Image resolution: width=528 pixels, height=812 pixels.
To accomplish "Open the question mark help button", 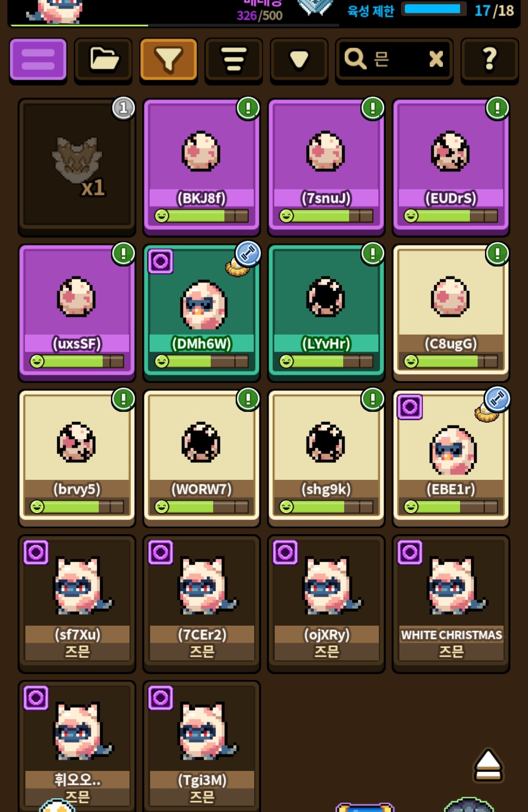I will tap(490, 59).
